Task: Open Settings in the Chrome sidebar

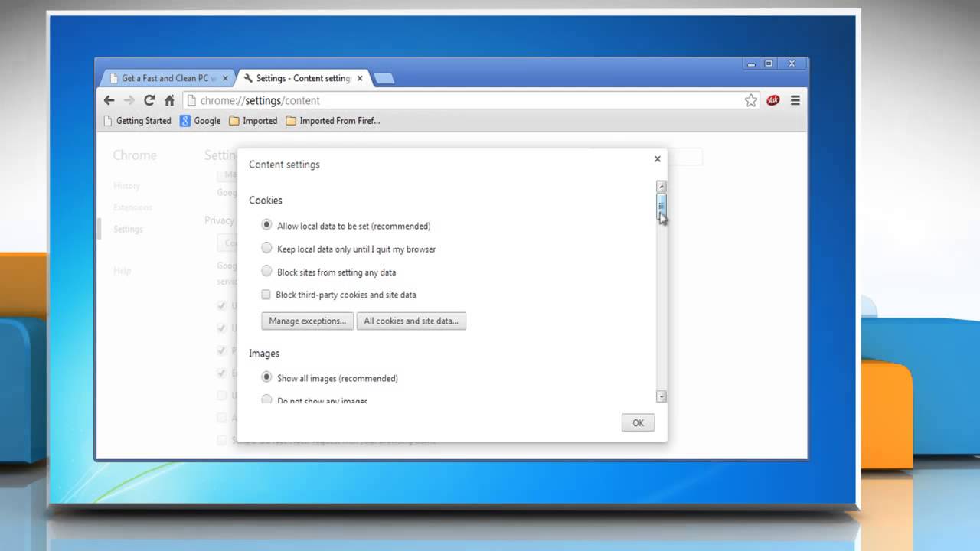Action: click(128, 229)
